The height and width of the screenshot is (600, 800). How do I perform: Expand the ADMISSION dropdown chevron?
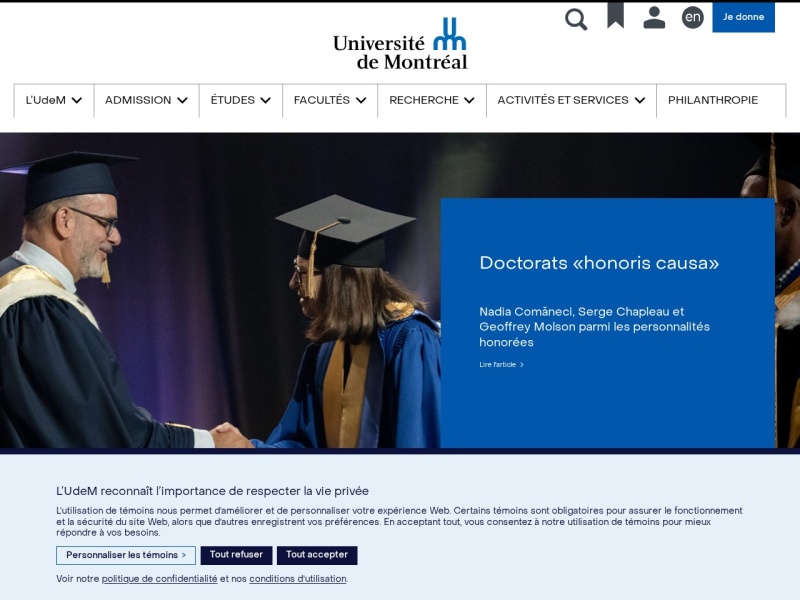point(182,101)
